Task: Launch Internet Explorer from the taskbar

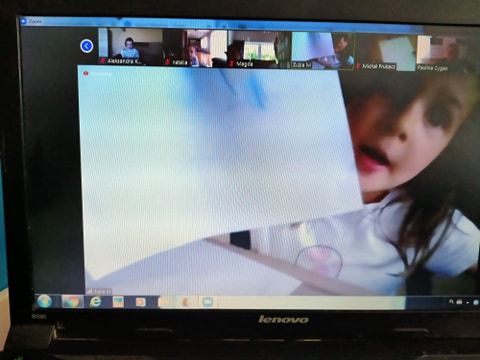Action: coord(96,302)
